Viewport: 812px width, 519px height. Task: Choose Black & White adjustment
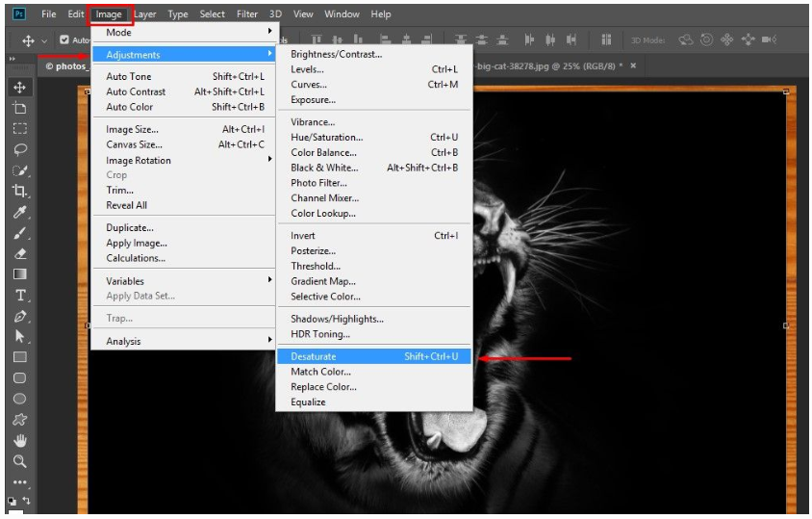coord(374,168)
